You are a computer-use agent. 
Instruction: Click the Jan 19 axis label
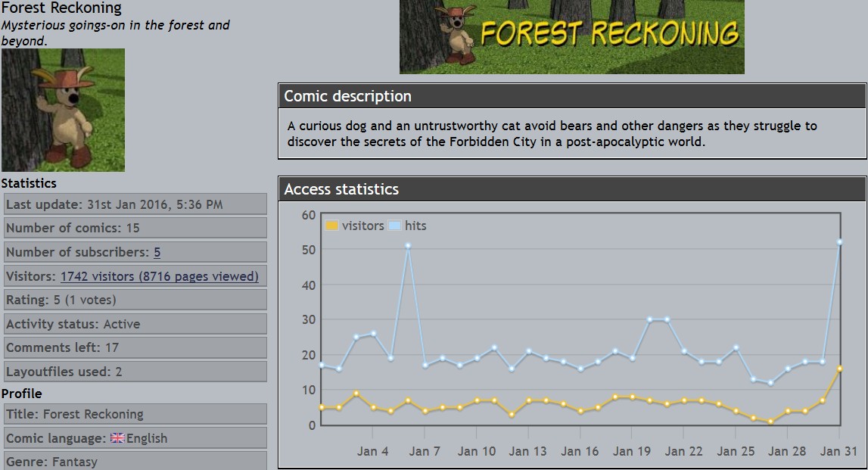pyautogui.click(x=631, y=451)
